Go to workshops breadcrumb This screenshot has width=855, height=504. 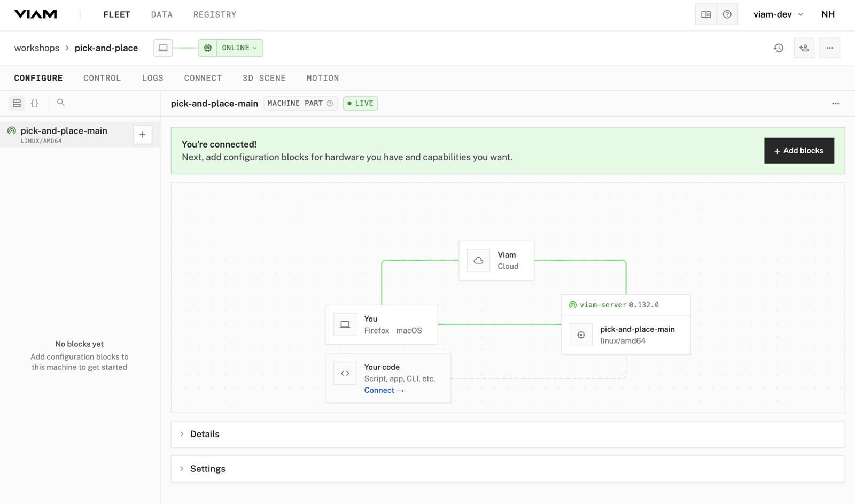point(37,48)
